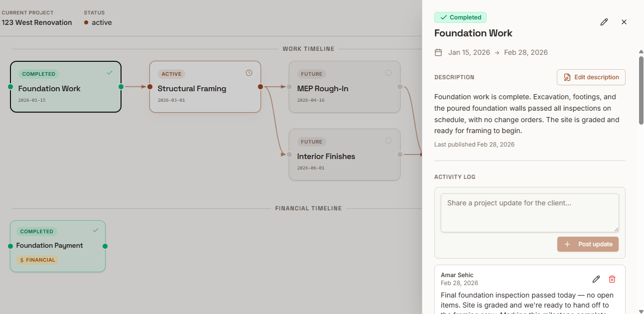
Task: Click the 2026-03-01 date on Structural Framing
Action: point(171,100)
